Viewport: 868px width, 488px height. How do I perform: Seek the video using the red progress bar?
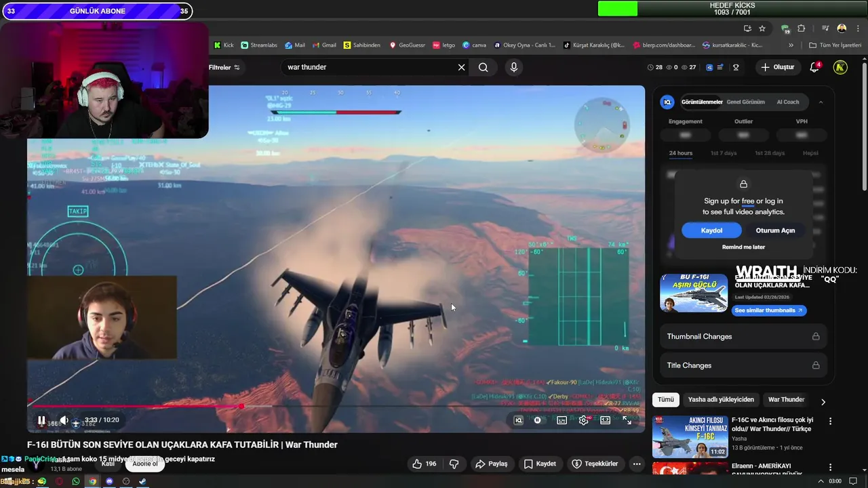(x=336, y=407)
